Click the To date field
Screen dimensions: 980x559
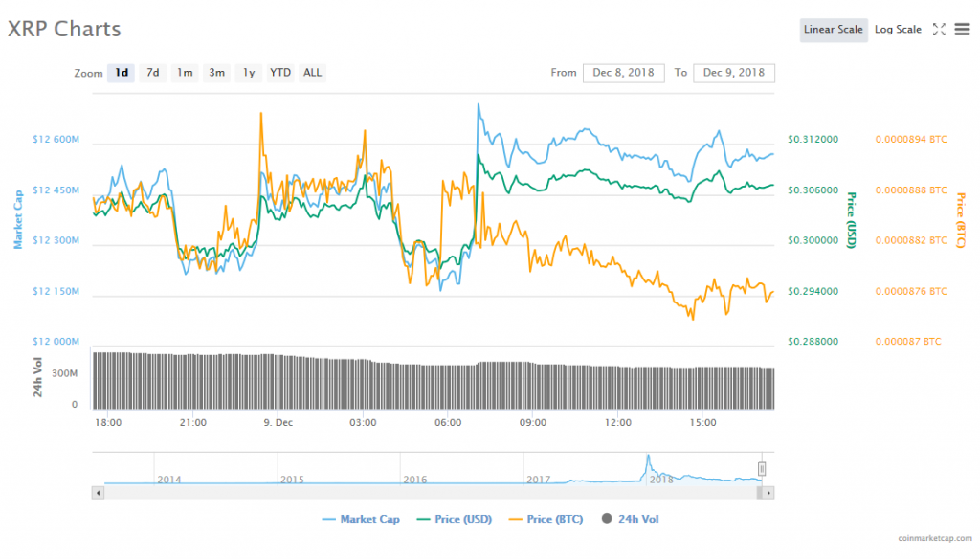click(734, 73)
